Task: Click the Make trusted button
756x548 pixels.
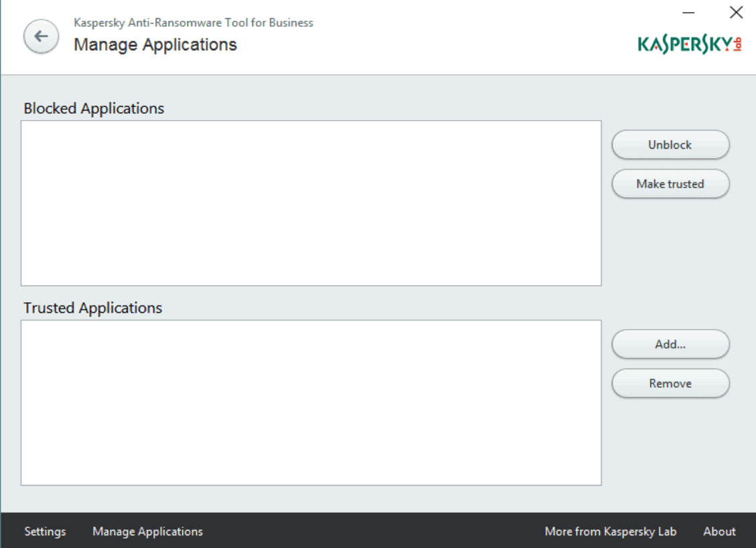Action: pyautogui.click(x=670, y=184)
